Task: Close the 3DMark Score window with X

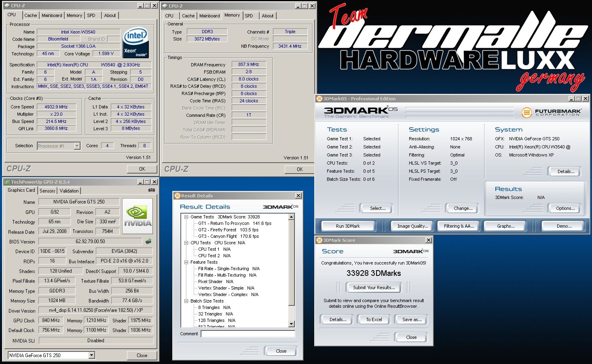Action: point(429,240)
